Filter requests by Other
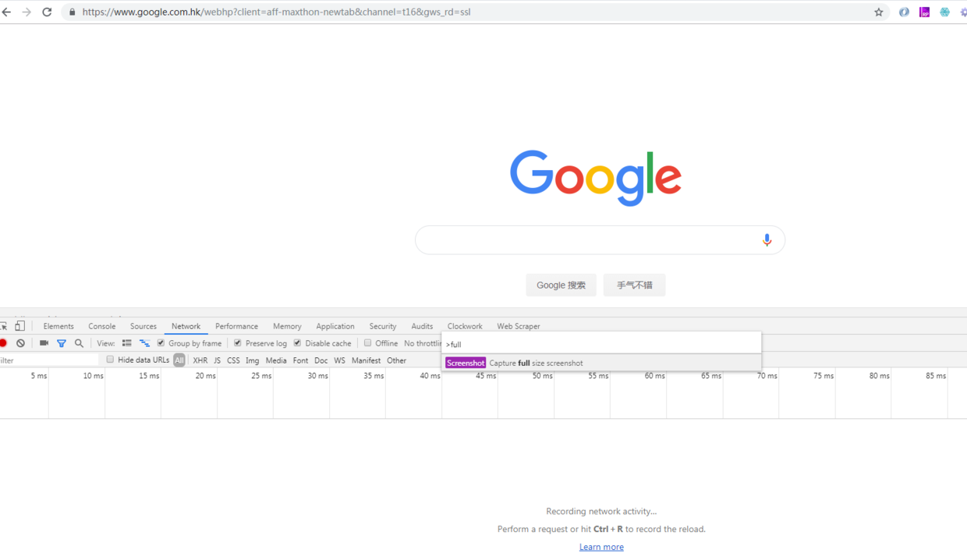 (x=397, y=360)
